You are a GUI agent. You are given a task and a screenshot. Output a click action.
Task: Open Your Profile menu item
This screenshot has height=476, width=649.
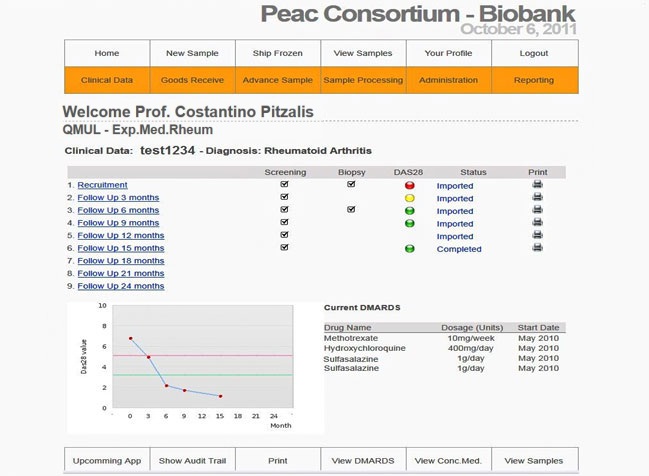(x=449, y=53)
